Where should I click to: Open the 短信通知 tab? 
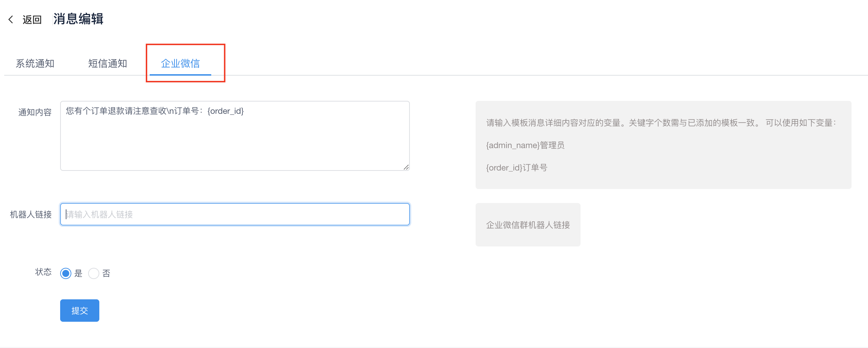coord(108,63)
